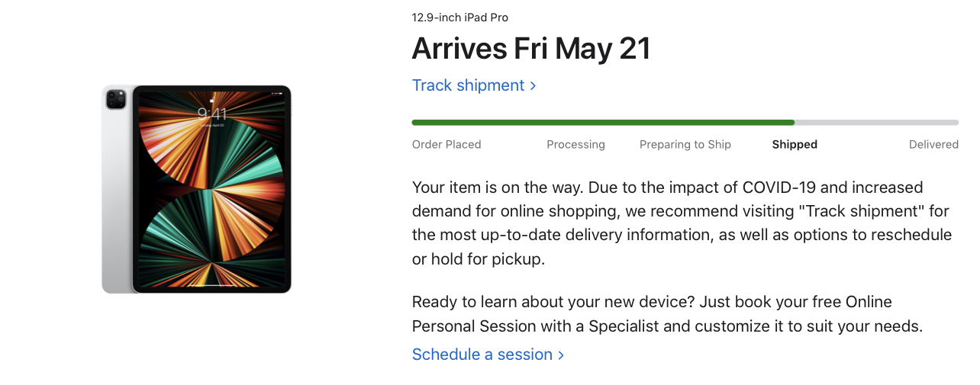Select the Delivered status step
Viewport: 980px width, 385px height.
933,144
